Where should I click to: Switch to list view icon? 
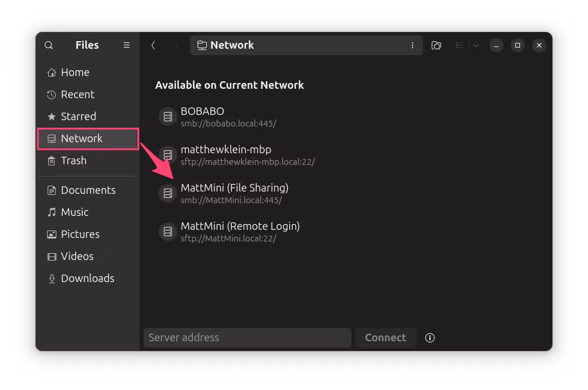(460, 45)
